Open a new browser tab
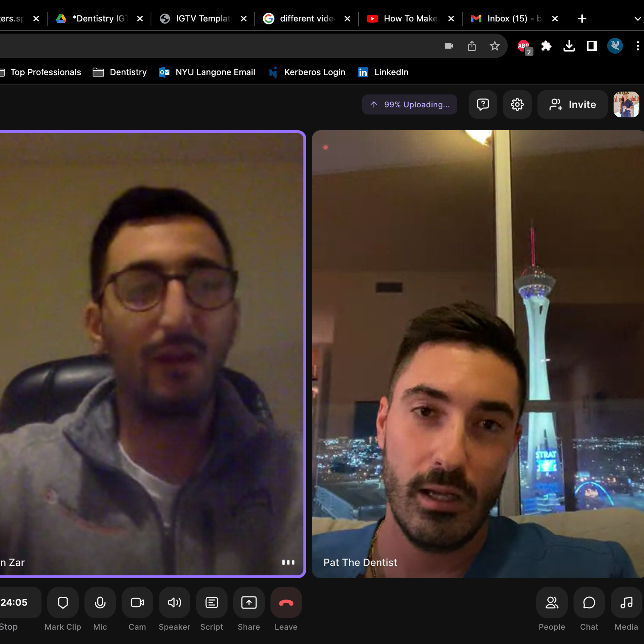This screenshot has width=644, height=644. tap(582, 18)
